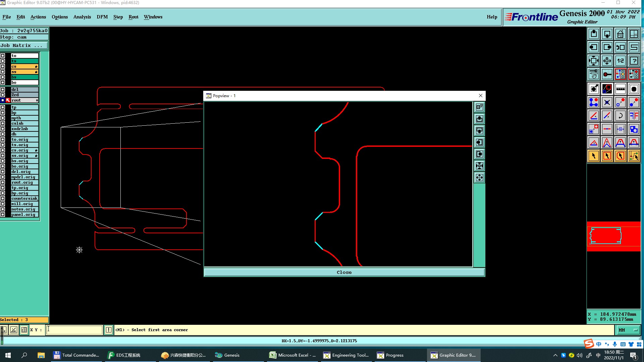Click the red board overview thumbnail
The image size is (644, 362).
point(613,236)
